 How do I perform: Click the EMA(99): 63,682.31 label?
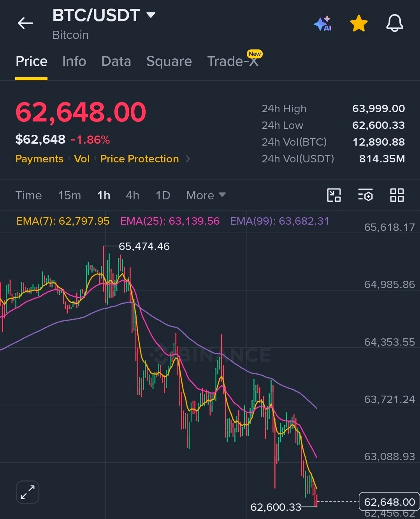coord(279,221)
